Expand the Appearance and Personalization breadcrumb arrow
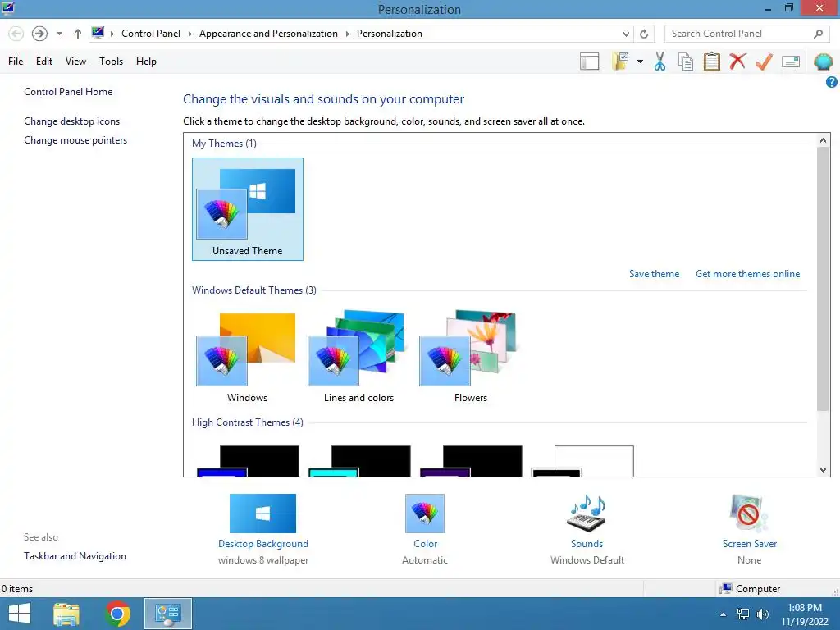Image resolution: width=840 pixels, height=630 pixels. tap(347, 34)
